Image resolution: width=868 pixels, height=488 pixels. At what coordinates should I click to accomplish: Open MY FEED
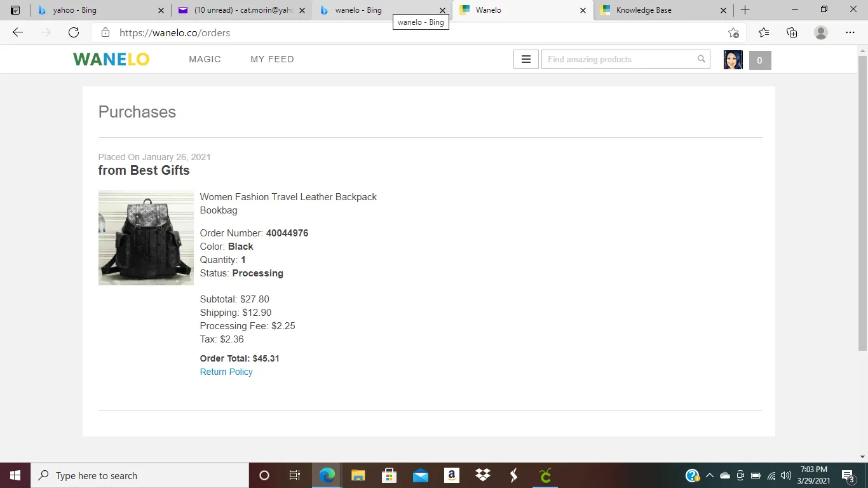click(272, 59)
